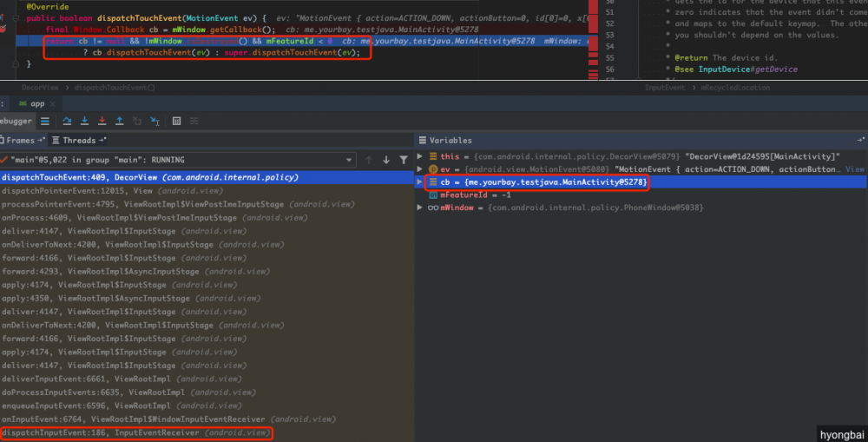Click the red Force Step Into icon
Screen dimensions: 868x442
[102, 121]
